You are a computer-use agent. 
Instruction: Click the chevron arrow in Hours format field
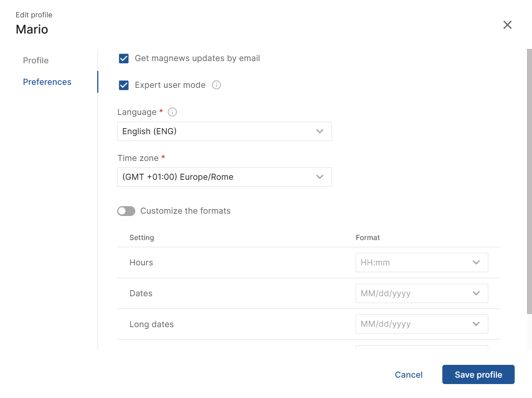click(x=476, y=263)
